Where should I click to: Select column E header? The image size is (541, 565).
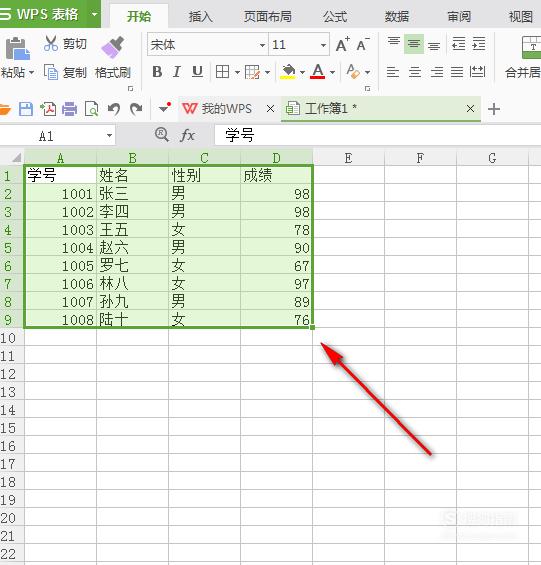coord(348,158)
